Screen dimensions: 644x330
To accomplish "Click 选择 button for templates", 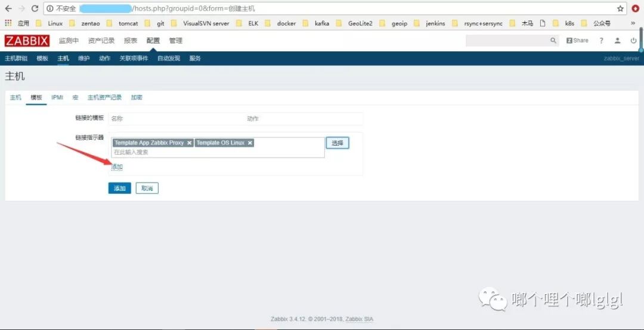I will coord(338,143).
